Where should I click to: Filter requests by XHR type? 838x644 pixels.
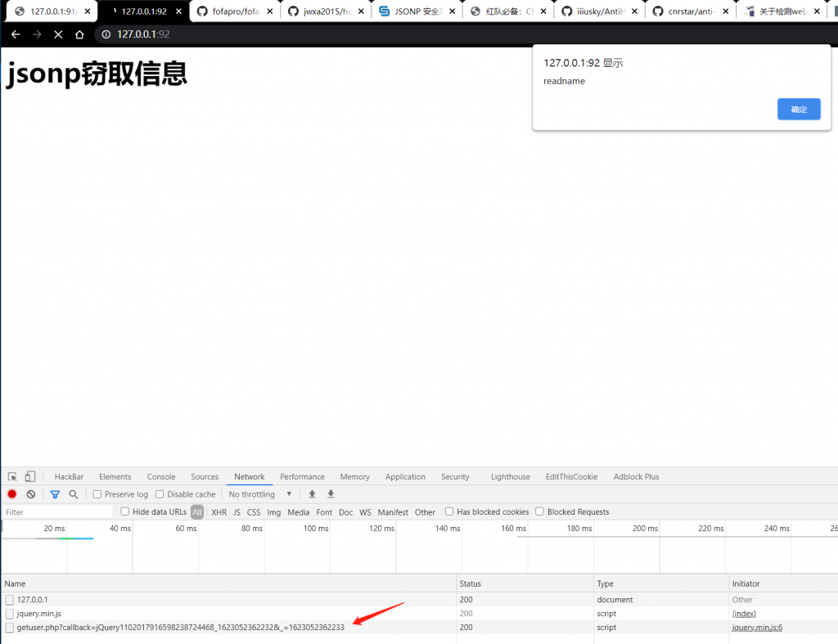coord(219,512)
